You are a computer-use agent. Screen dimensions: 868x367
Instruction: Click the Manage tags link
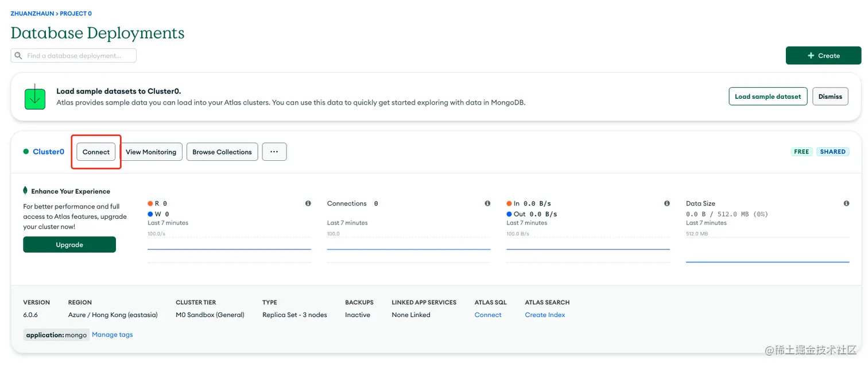point(113,335)
